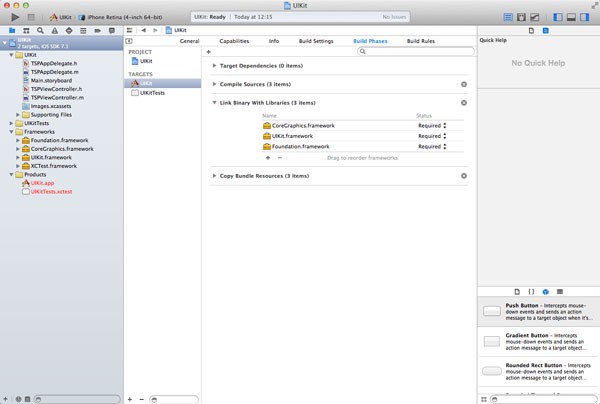Viewport: 600px width, 404px height.
Task: Select the Gradient Button library item
Action: (x=538, y=341)
